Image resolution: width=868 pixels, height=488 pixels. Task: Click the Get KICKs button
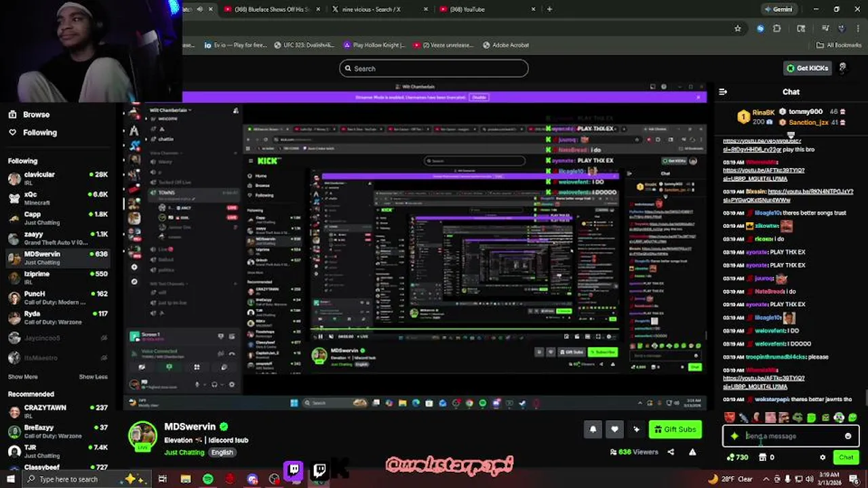(x=807, y=68)
